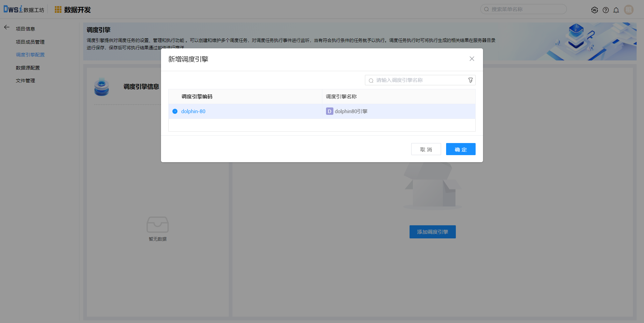Focus the 请输入调度引擎名称 search field
Screen dimensions: 644x323
click(419, 80)
